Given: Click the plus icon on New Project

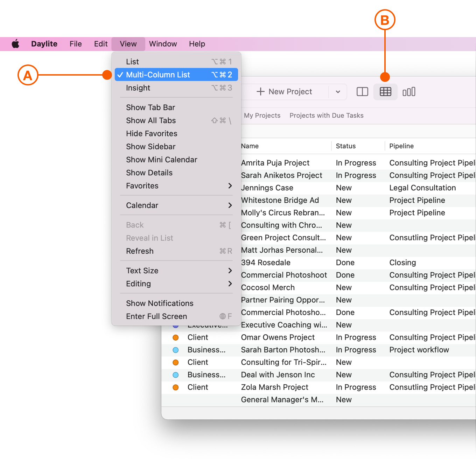Looking at the screenshot, I should pos(261,92).
